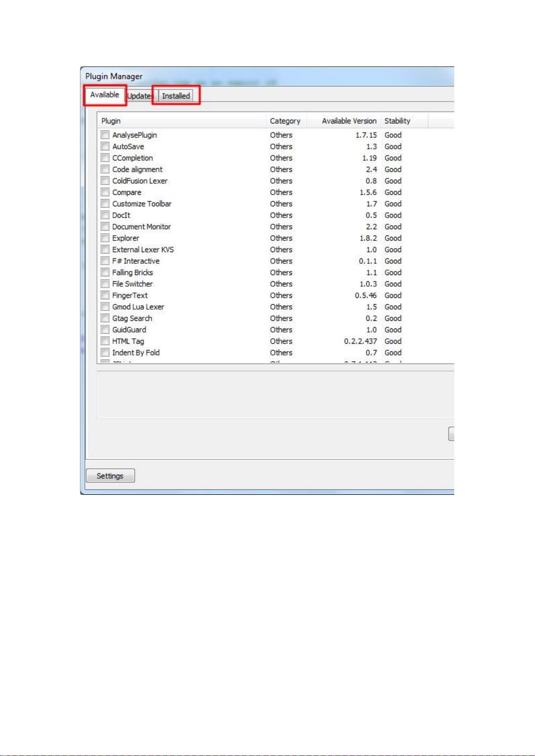Tick the CCompletion plugin checkbox
The image size is (535, 756).
tap(105, 157)
